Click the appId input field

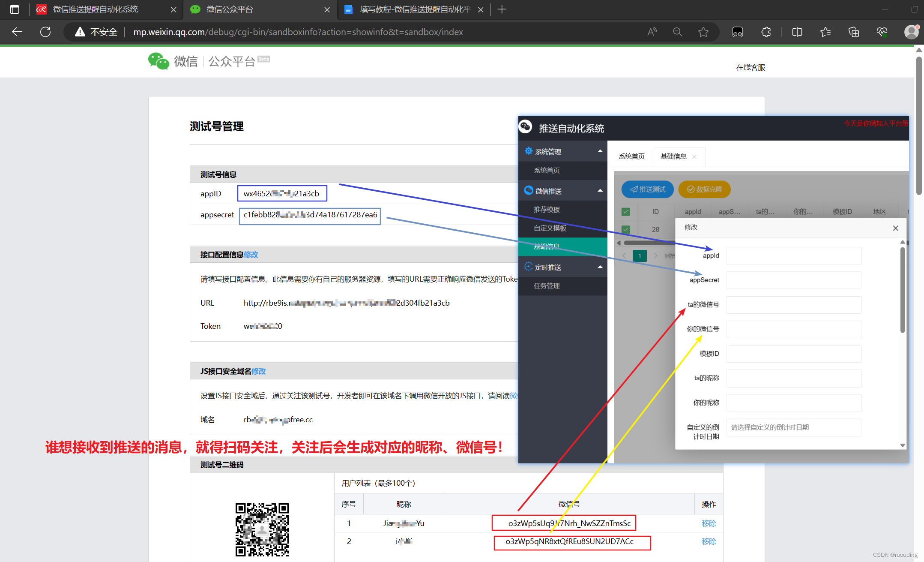tap(793, 256)
